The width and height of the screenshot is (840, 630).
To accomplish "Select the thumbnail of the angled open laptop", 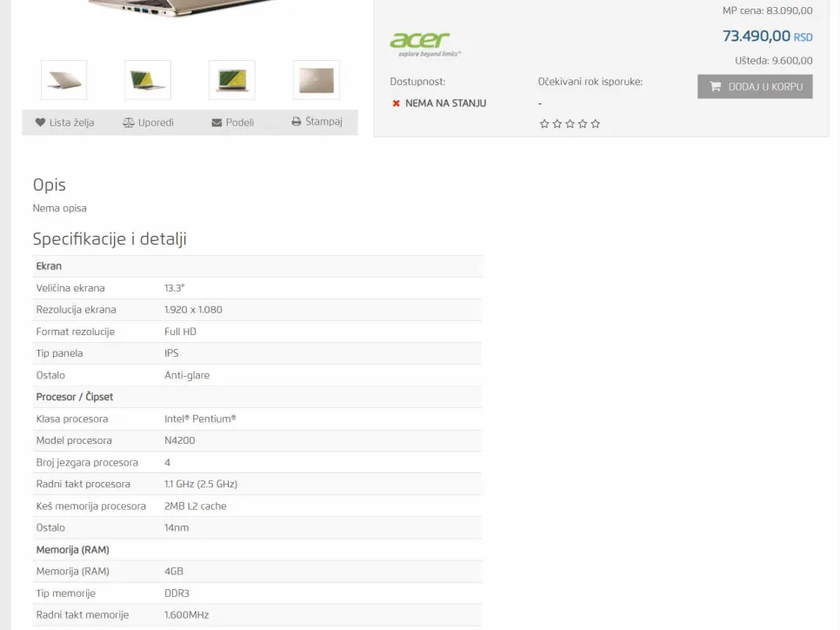I will pos(148,80).
